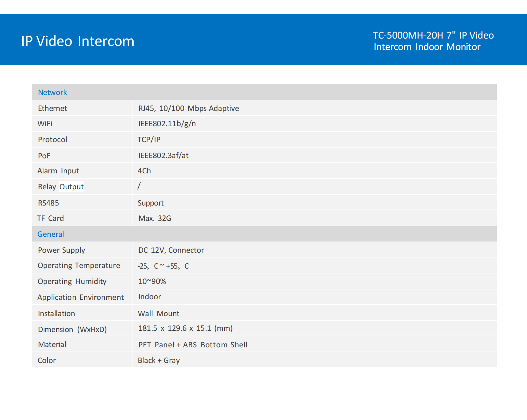
Task: Click the Operating Temperature label
Action: click(79, 265)
